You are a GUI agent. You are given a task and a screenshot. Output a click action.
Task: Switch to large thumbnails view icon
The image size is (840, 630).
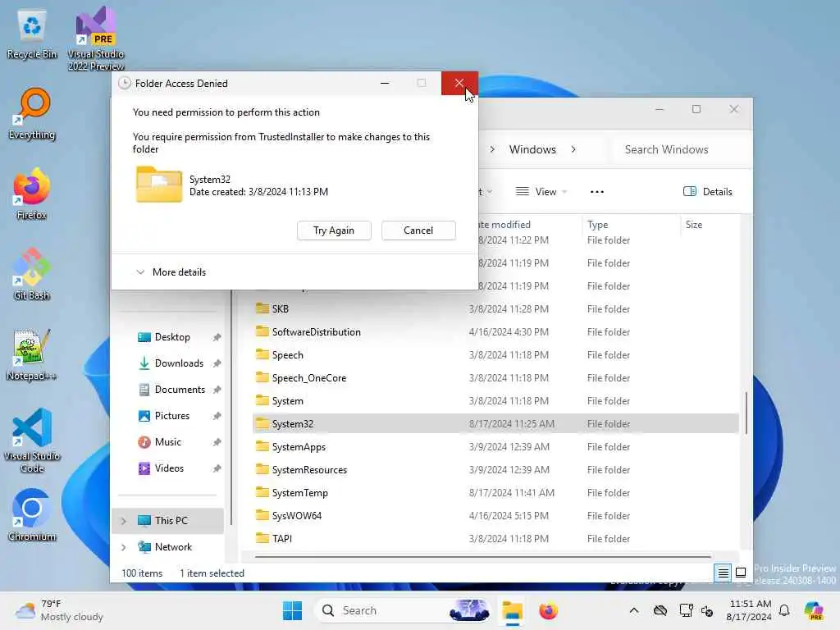741,573
